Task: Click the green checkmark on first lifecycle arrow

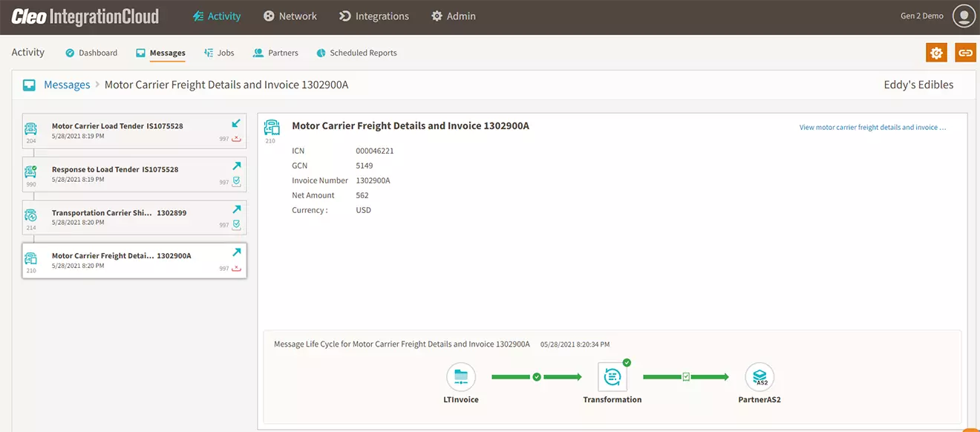Action: 537,377
